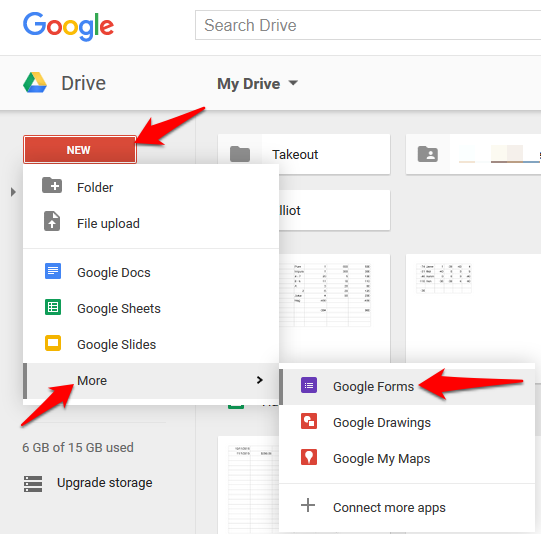
Task: Expand the More submenu arrow
Action: pos(260,380)
